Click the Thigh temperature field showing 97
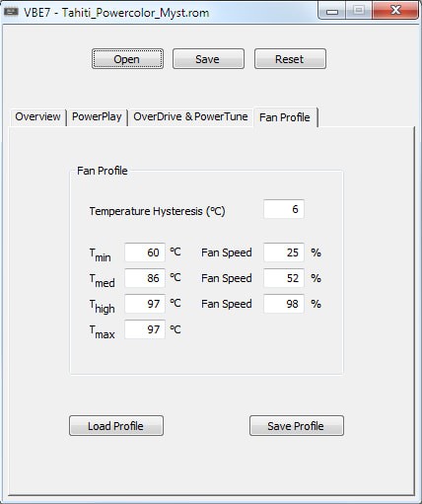 145,304
